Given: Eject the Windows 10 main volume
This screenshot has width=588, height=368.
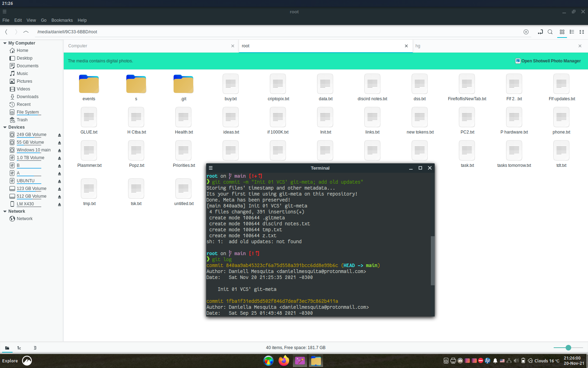Looking at the screenshot, I should 59,150.
